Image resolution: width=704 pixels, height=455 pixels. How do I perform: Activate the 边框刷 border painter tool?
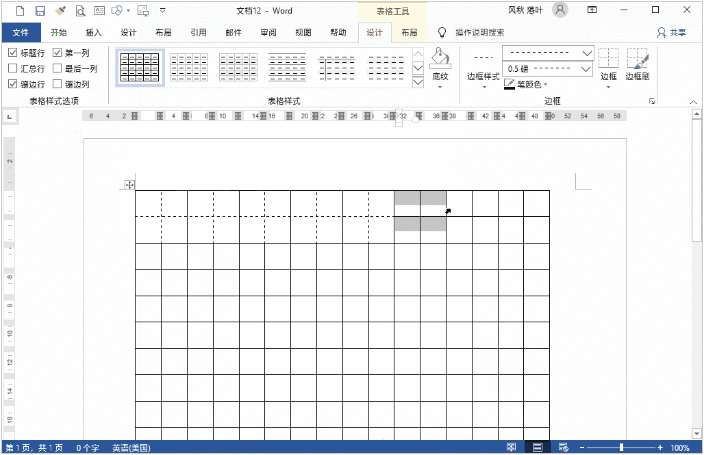[x=638, y=64]
